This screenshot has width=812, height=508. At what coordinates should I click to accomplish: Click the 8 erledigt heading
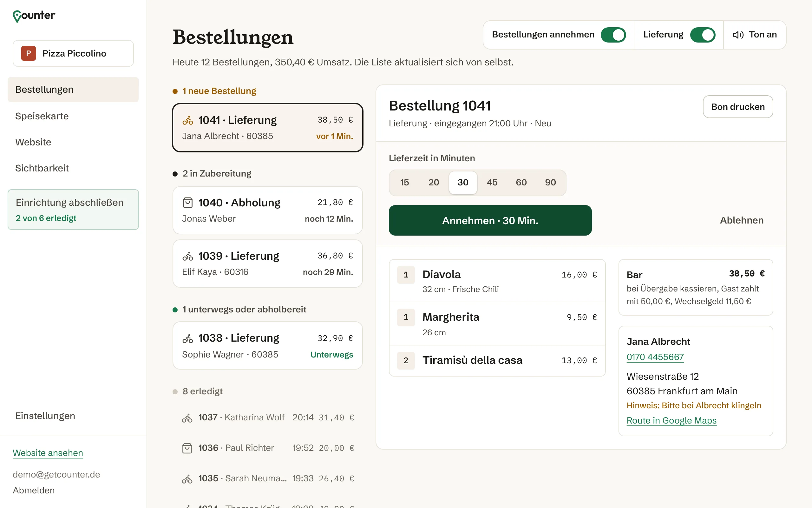202,391
